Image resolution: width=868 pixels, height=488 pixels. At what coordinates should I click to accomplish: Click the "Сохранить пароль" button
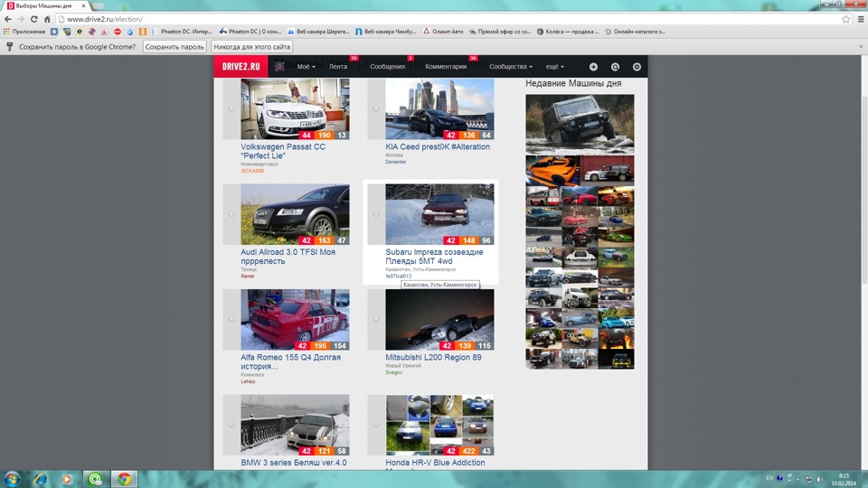(x=175, y=46)
